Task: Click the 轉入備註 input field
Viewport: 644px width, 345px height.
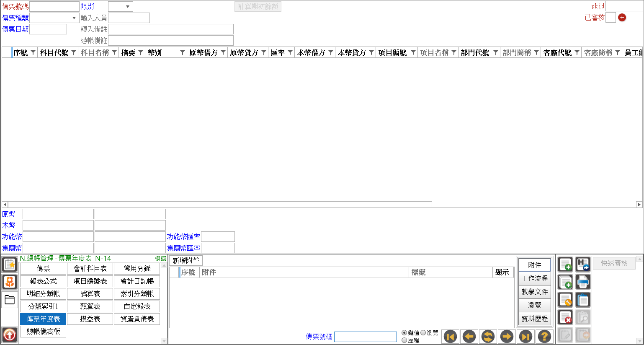Action: [171, 29]
